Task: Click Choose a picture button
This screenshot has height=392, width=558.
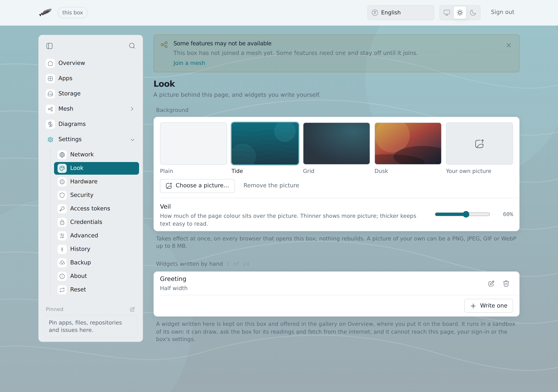Action: [x=197, y=186]
